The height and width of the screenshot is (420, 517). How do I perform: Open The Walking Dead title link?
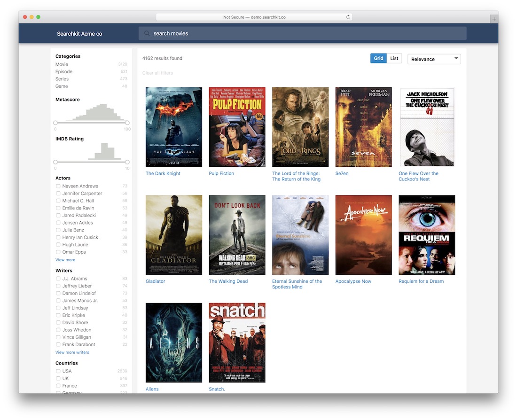coord(228,281)
